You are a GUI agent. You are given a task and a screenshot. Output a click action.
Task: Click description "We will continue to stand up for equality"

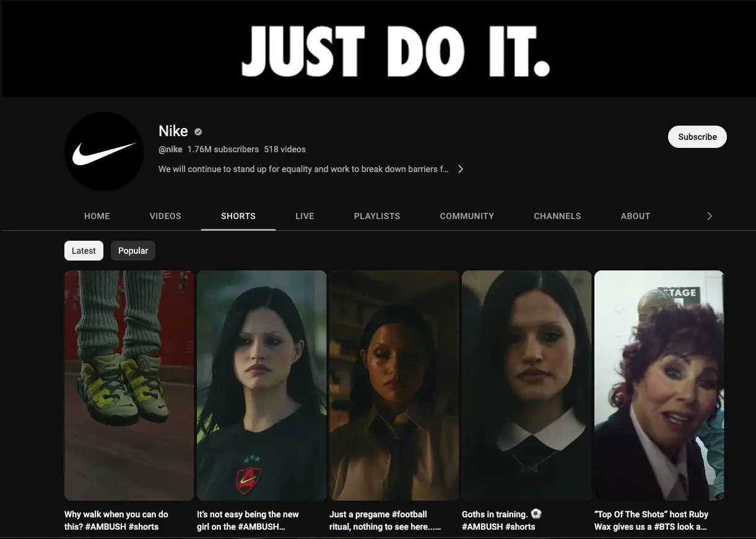coord(303,169)
